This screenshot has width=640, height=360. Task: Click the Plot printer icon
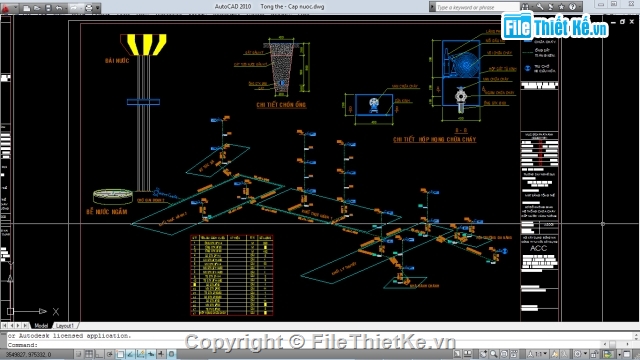coord(89,8)
